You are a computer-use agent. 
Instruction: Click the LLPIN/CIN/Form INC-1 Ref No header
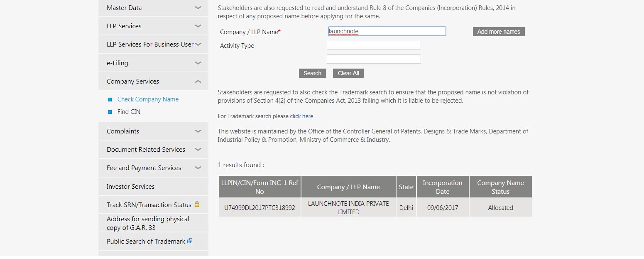[260, 187]
